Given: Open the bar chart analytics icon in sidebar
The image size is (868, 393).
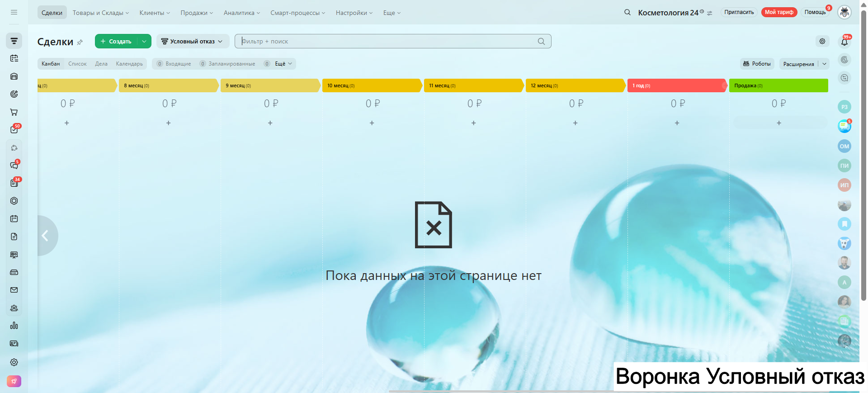Looking at the screenshot, I should [14, 326].
